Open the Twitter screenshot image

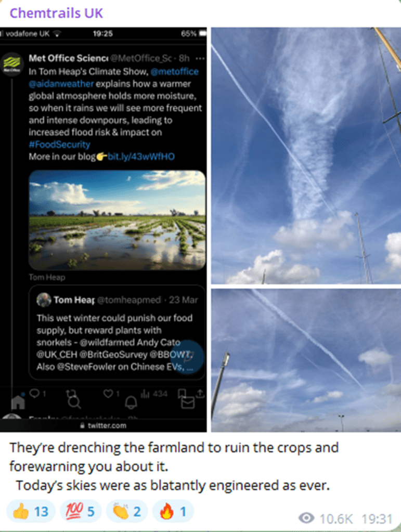[103, 230]
